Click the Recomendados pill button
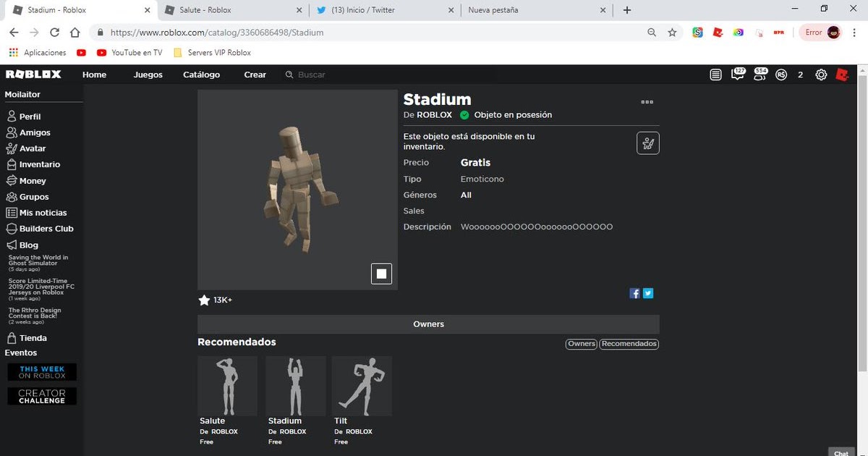Viewport: 868px width, 456px height. point(629,344)
